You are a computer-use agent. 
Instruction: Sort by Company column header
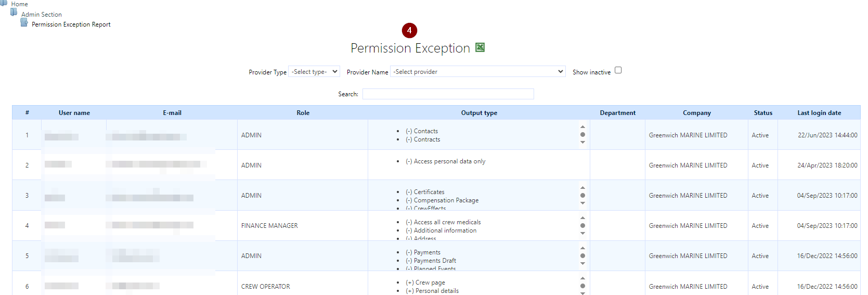click(x=696, y=113)
